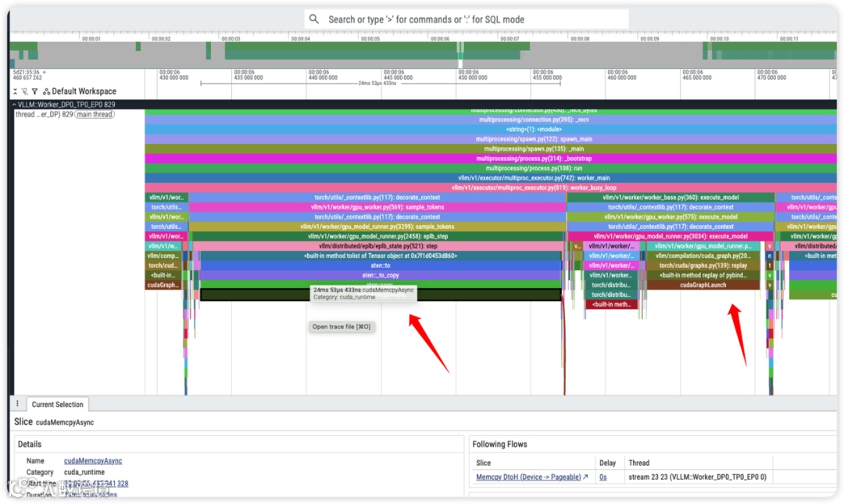Open the Memcpy DtoH (Device -> Pageable) flow link
The image size is (844, 504).
[x=532, y=477]
